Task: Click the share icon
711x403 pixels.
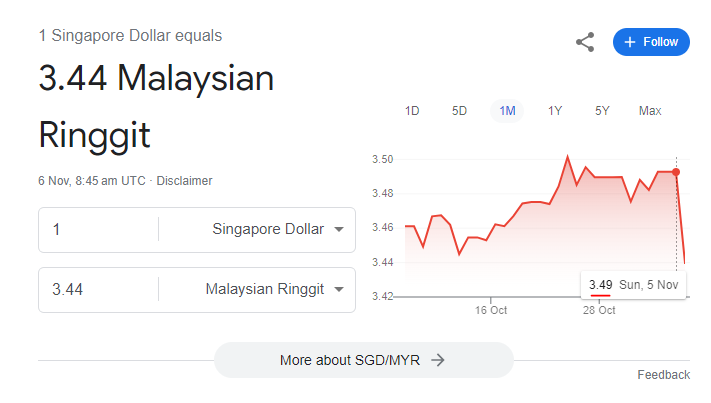Action: (x=585, y=42)
